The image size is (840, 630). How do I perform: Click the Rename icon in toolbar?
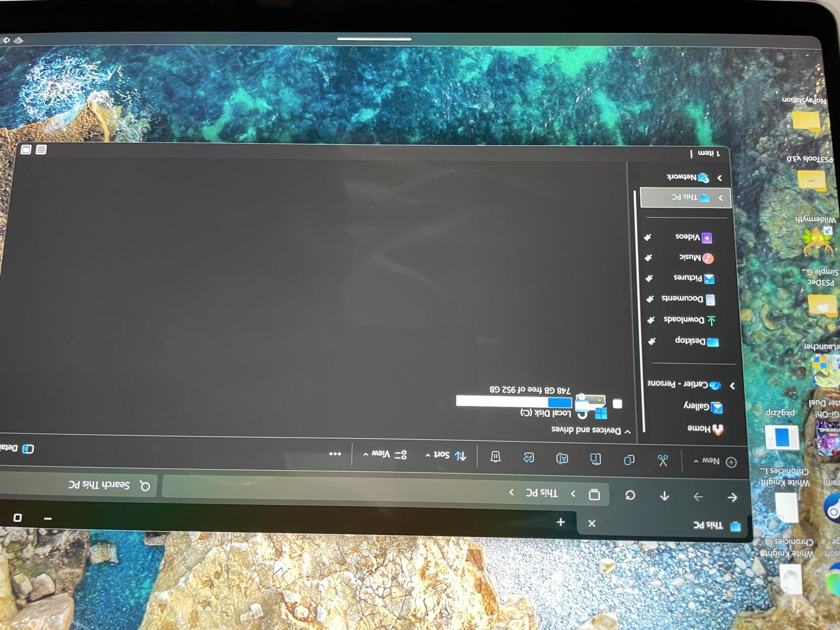562,459
